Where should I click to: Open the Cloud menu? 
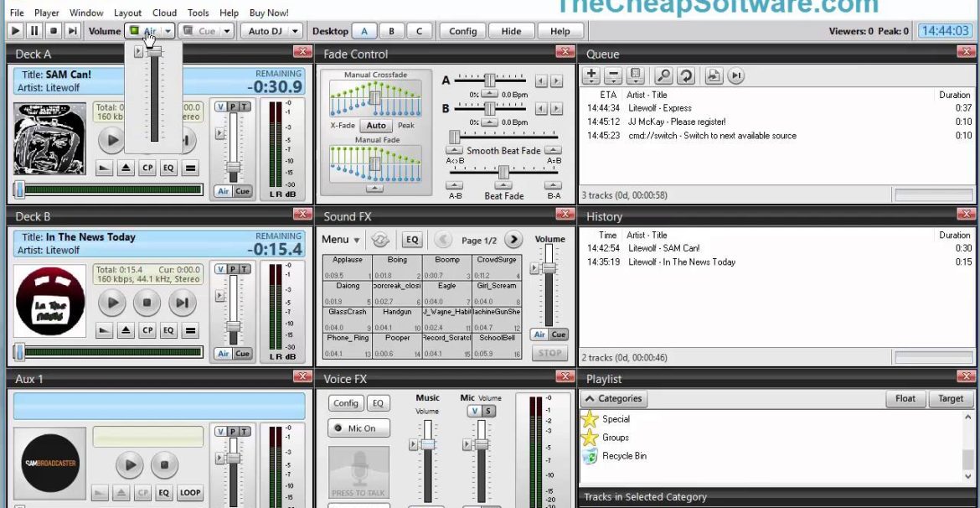point(164,13)
